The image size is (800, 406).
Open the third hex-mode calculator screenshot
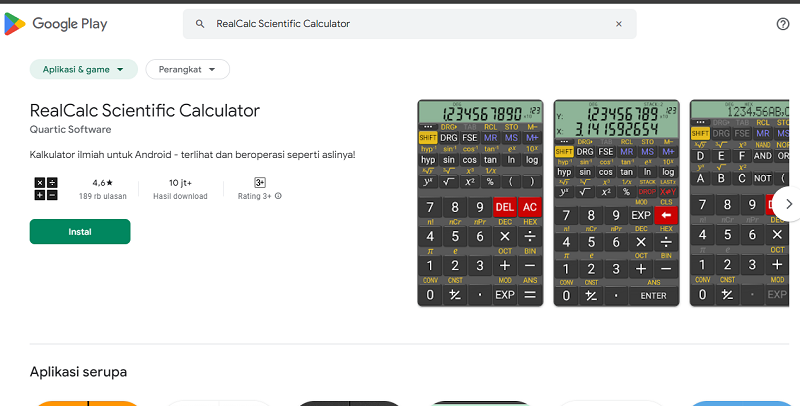coord(739,203)
